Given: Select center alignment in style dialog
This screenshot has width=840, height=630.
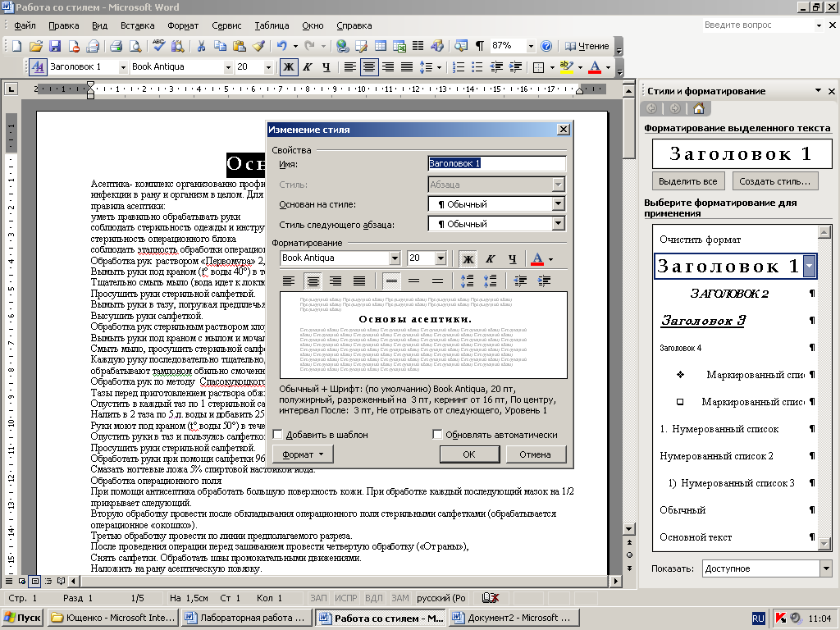Looking at the screenshot, I should [313, 281].
